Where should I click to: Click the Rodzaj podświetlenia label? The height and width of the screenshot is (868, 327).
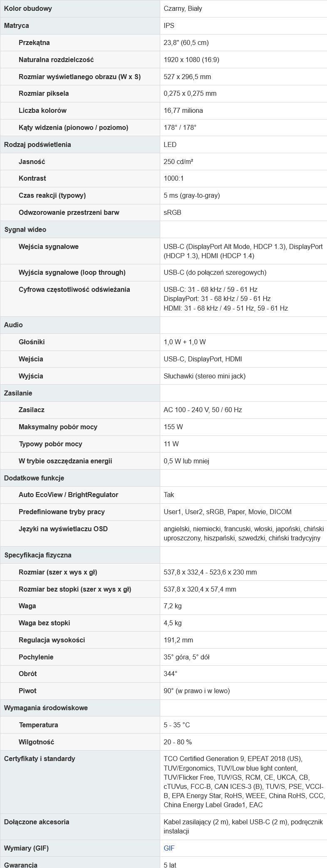[37, 144]
